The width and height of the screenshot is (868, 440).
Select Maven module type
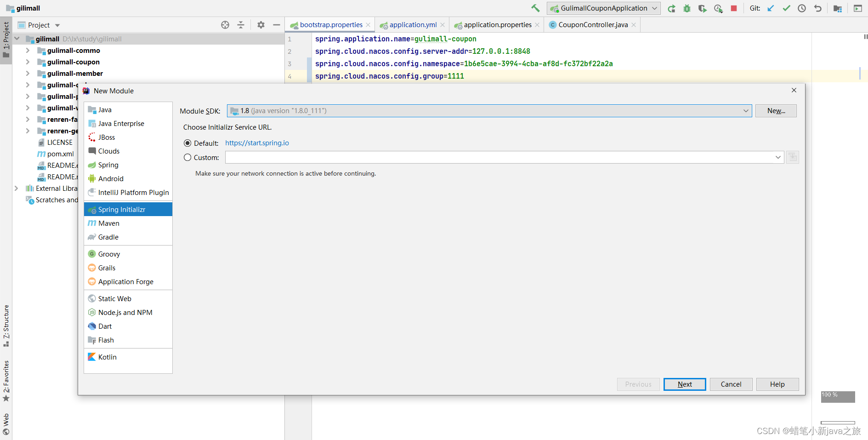pyautogui.click(x=128, y=223)
